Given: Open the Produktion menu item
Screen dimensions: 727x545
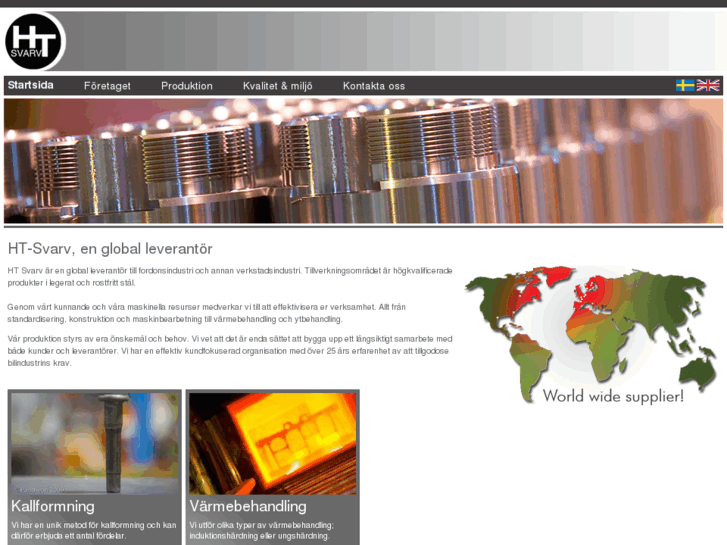Looking at the screenshot, I should [187, 86].
